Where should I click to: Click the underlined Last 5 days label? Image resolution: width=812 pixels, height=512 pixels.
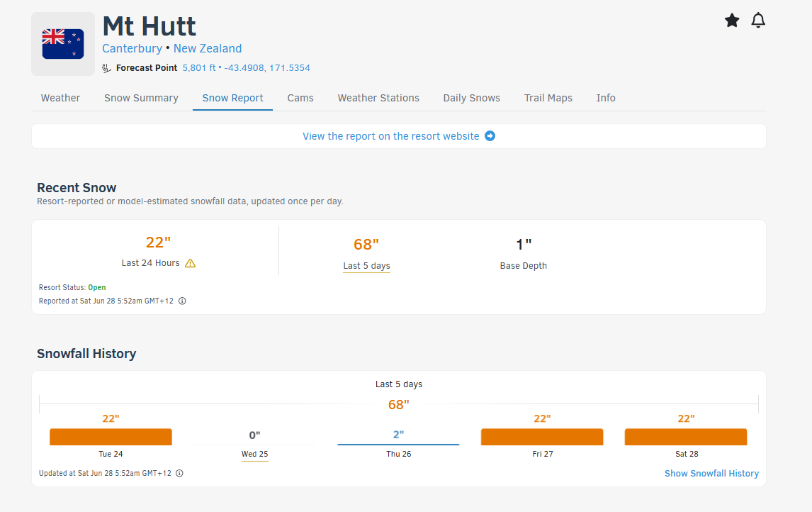pos(366,266)
